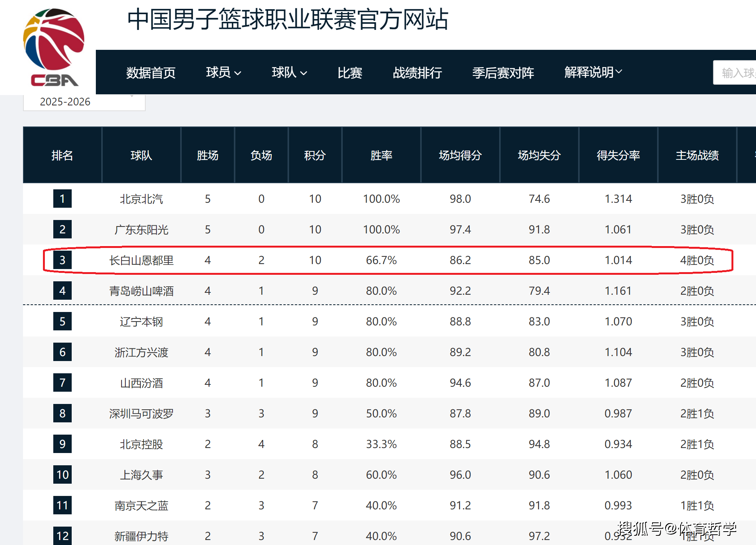Click rank badge number 1
Screen dimensions: 756x545
point(62,199)
